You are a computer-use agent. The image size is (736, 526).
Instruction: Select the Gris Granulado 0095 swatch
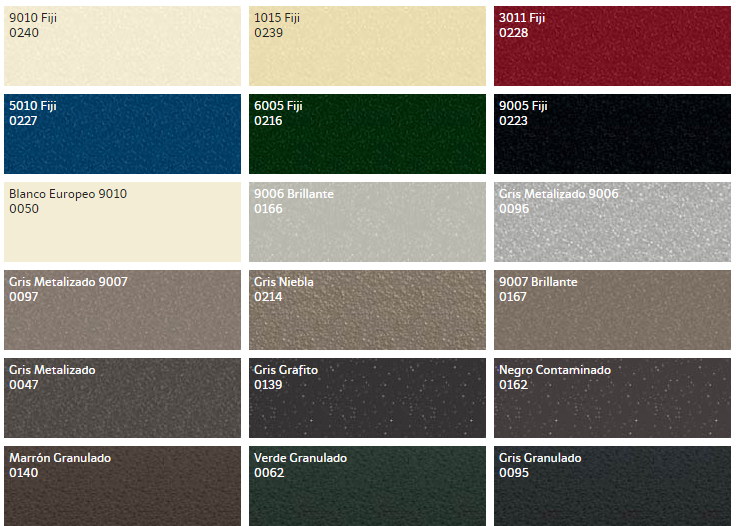pos(613,486)
